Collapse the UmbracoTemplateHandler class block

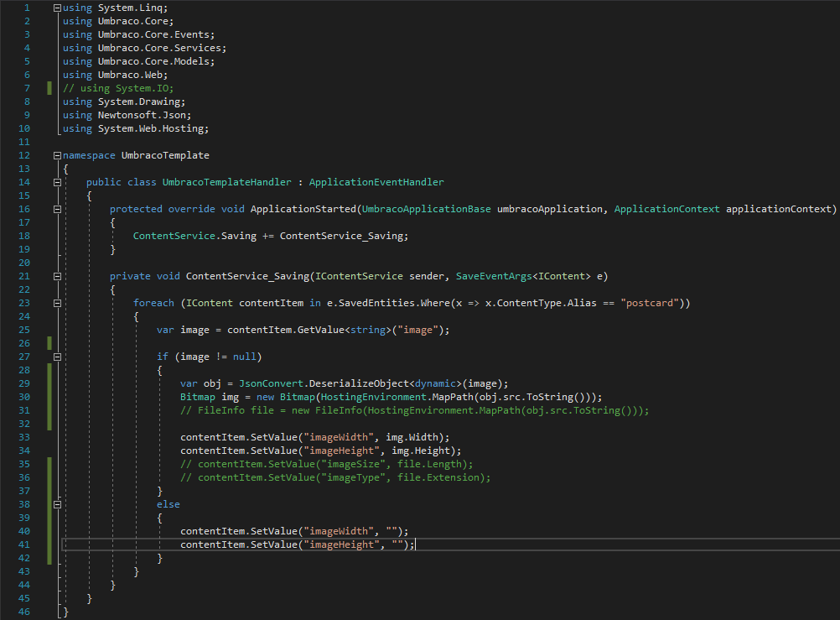pyautogui.click(x=57, y=182)
